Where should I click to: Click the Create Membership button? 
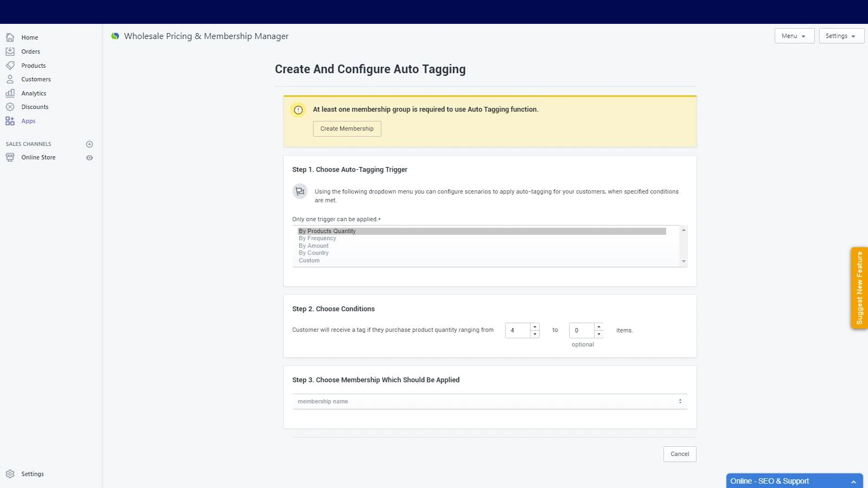(347, 129)
